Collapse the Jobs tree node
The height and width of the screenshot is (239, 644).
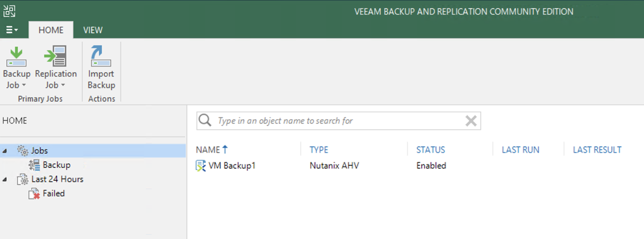click(5, 151)
